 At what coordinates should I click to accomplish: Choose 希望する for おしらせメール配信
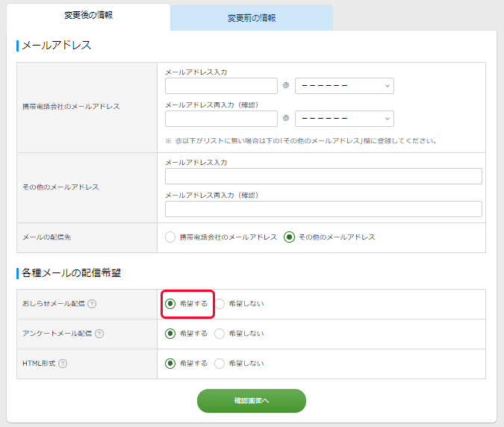170,304
